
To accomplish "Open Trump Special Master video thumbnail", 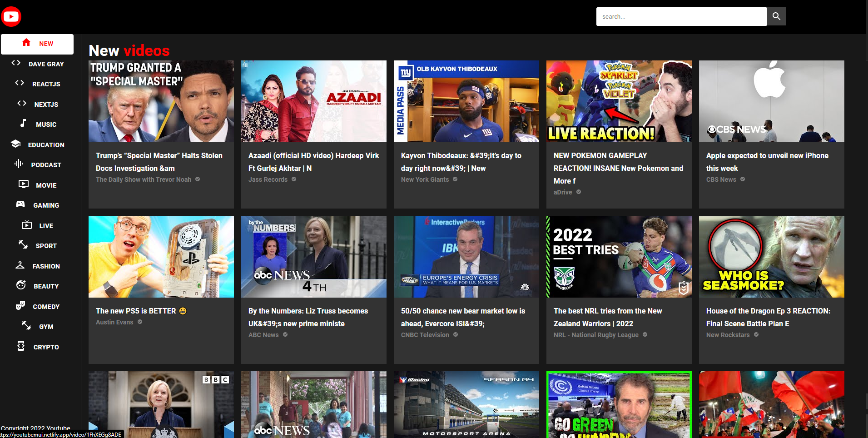I will tap(161, 101).
